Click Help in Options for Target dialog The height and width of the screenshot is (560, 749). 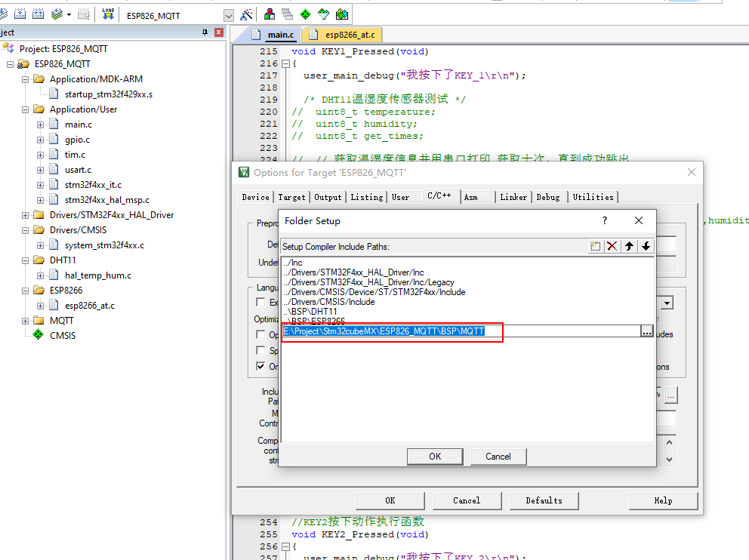(x=663, y=500)
